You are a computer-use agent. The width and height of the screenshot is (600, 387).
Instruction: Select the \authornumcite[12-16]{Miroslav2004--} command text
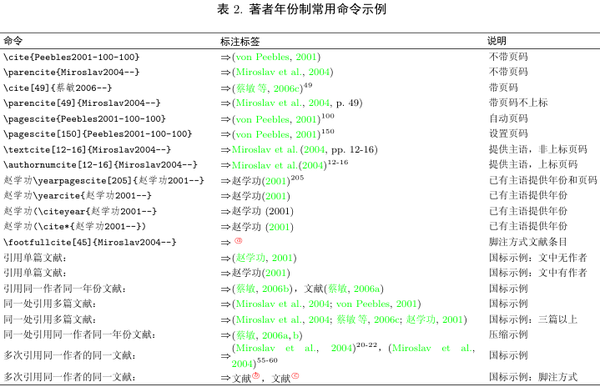(x=100, y=165)
